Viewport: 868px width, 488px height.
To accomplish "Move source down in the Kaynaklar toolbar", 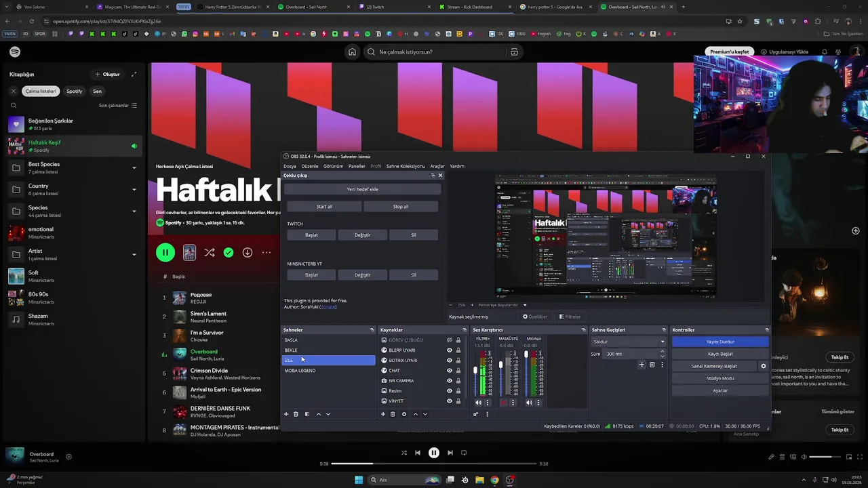I will point(425,414).
